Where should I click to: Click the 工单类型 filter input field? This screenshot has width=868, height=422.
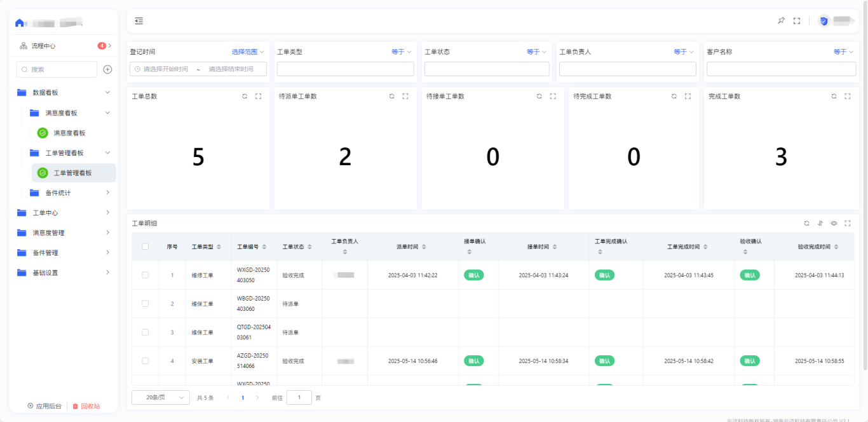(x=346, y=69)
